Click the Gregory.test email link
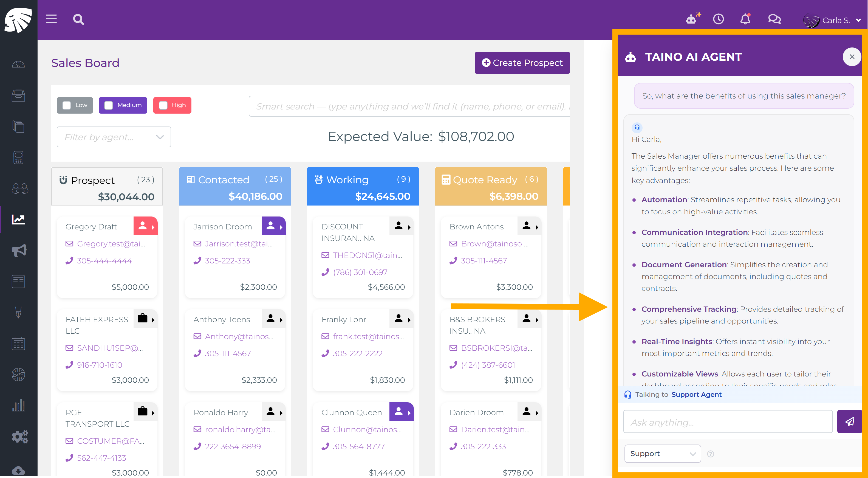868x478 pixels. pyautogui.click(x=111, y=244)
